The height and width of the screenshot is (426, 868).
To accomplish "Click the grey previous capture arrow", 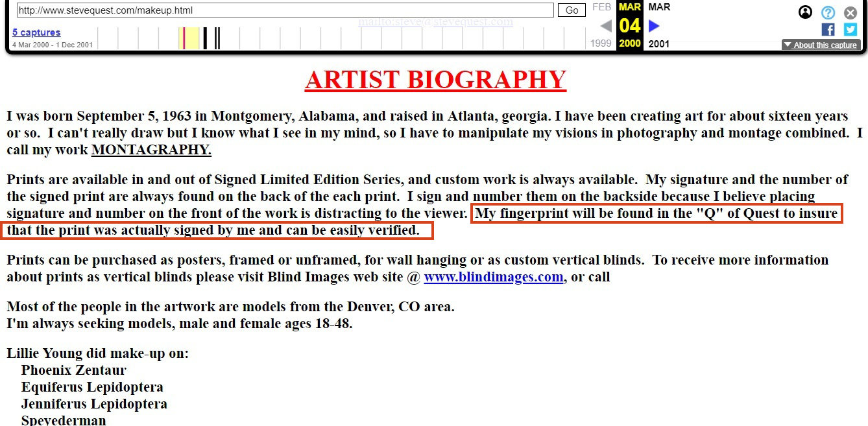I will [605, 26].
